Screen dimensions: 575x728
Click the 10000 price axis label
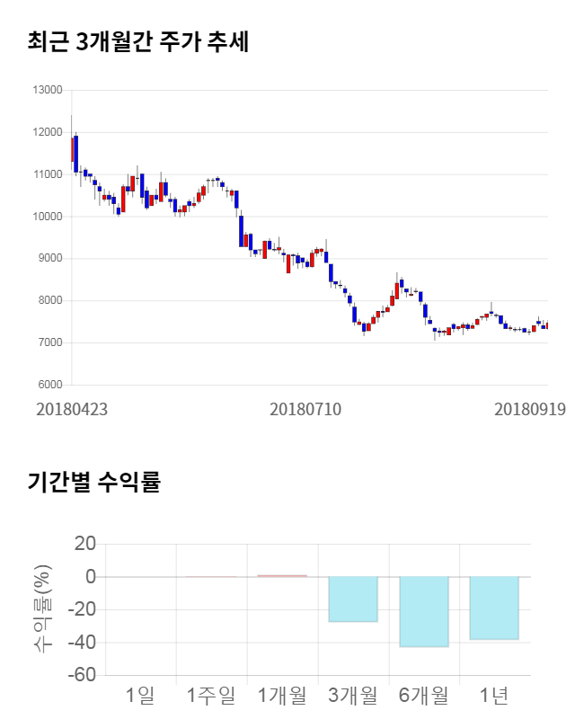coord(47,217)
